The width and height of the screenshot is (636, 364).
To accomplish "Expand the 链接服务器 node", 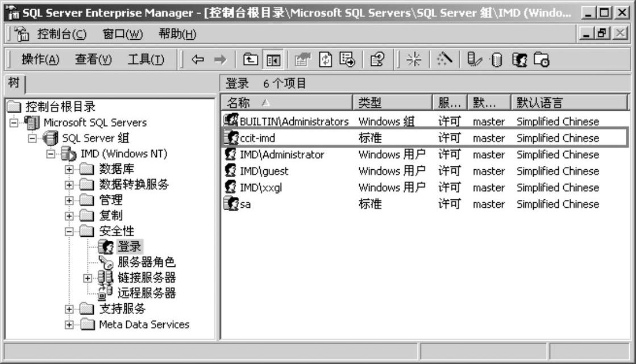I will (87, 278).
